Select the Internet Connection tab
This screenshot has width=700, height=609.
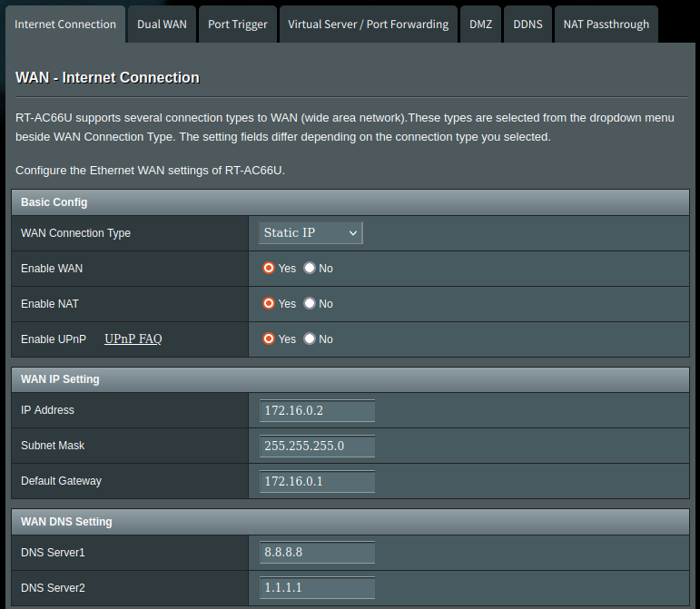[x=65, y=25]
